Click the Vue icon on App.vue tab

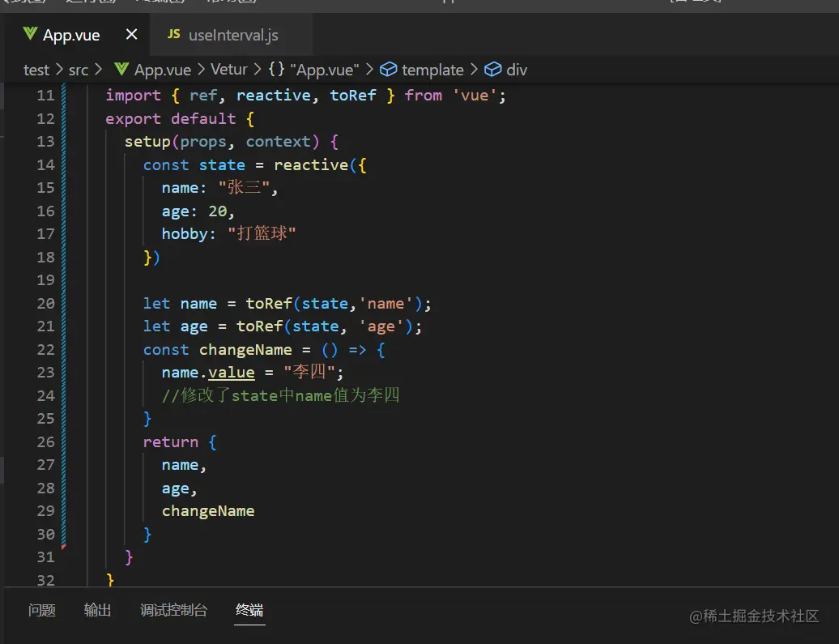(x=30, y=34)
